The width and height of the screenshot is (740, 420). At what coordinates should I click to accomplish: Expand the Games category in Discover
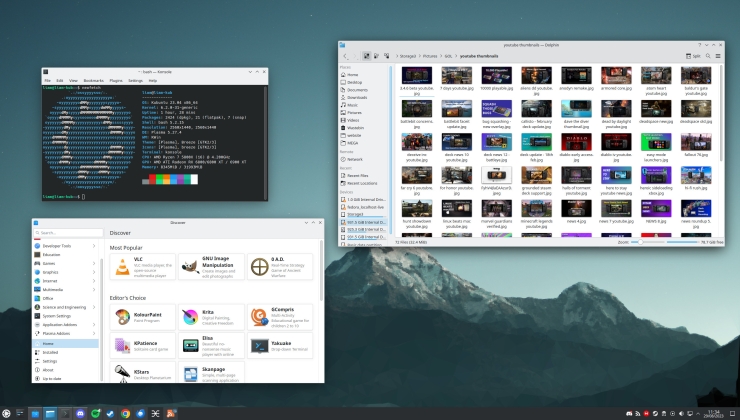(x=65, y=263)
